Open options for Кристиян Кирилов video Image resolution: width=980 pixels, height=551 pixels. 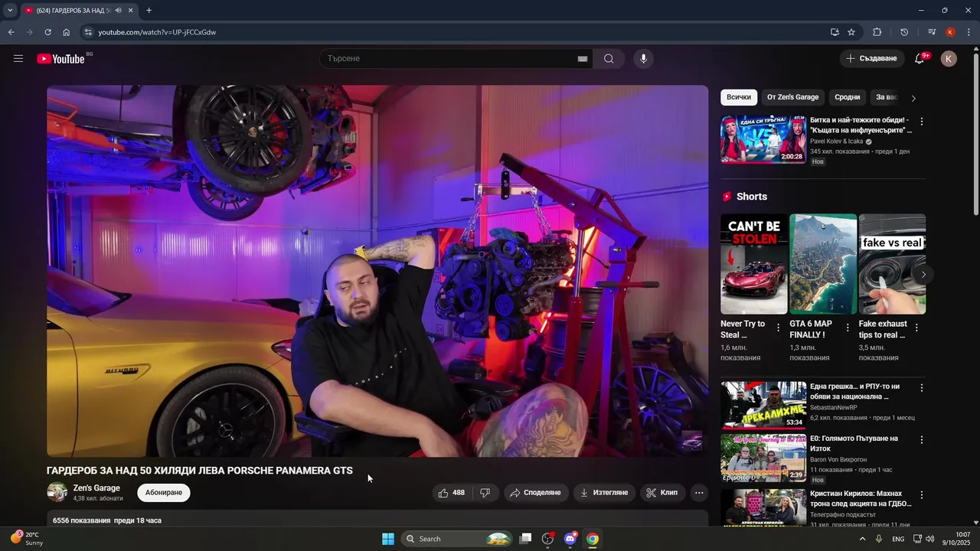pyautogui.click(x=922, y=495)
